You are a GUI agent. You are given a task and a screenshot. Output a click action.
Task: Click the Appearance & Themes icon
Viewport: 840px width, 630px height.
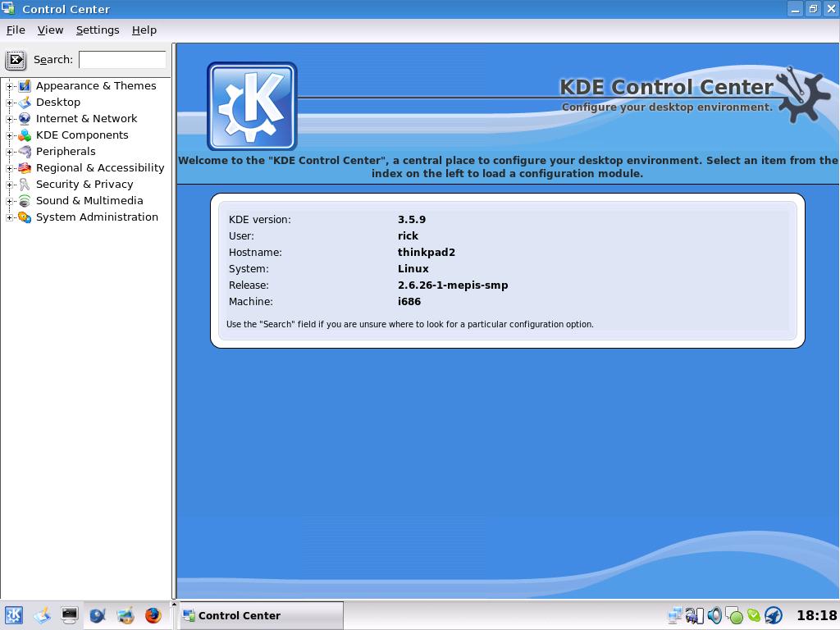pyautogui.click(x=25, y=85)
